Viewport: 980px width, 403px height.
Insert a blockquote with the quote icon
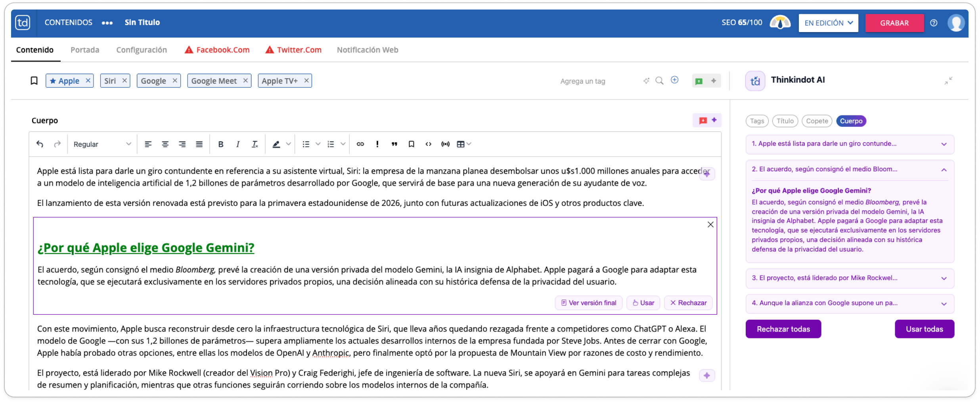tap(394, 144)
